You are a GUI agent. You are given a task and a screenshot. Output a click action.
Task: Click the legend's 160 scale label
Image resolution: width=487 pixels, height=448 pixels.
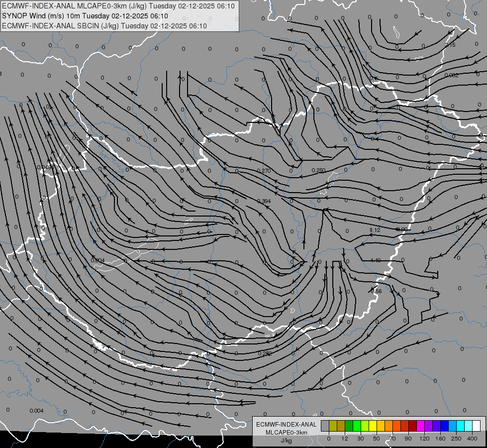440,439
